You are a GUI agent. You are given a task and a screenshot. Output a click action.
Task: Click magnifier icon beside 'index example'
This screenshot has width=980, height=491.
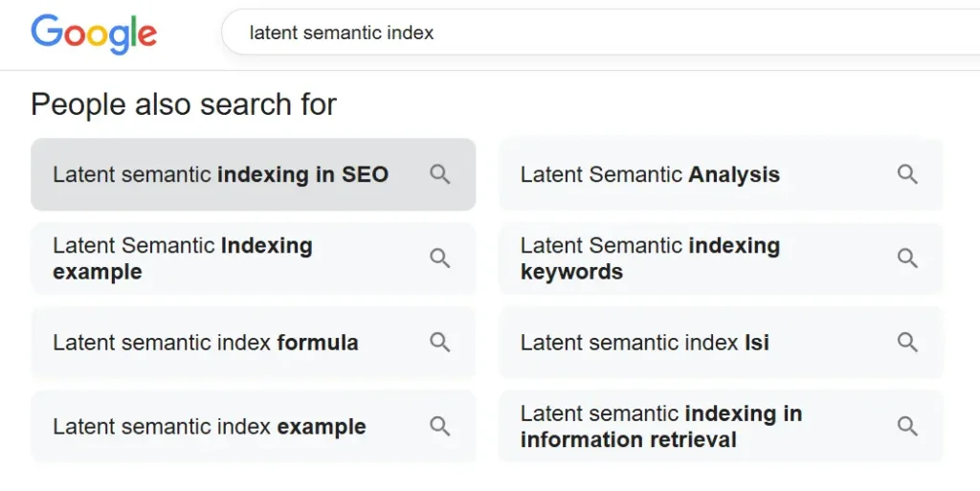coord(440,427)
